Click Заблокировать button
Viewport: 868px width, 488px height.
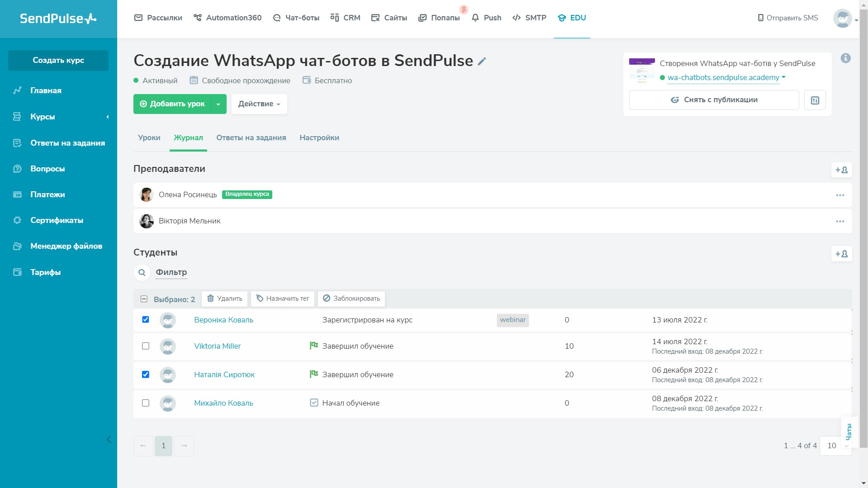[351, 299]
